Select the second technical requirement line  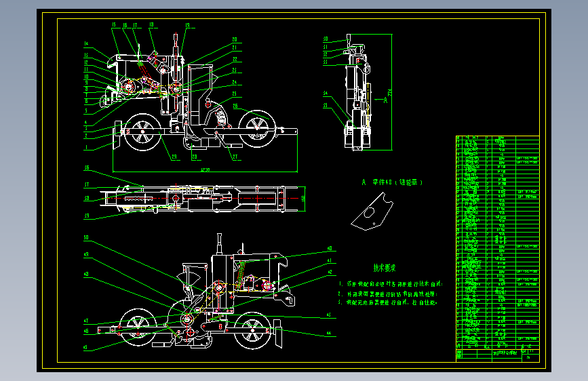point(388,294)
